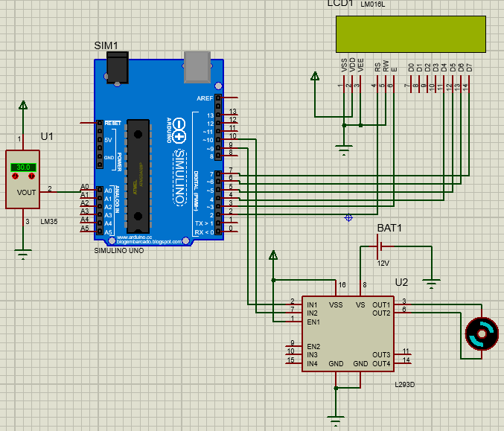Click the ground symbol under the LCD VSS pin
The height and width of the screenshot is (431, 504).
[x=344, y=150]
